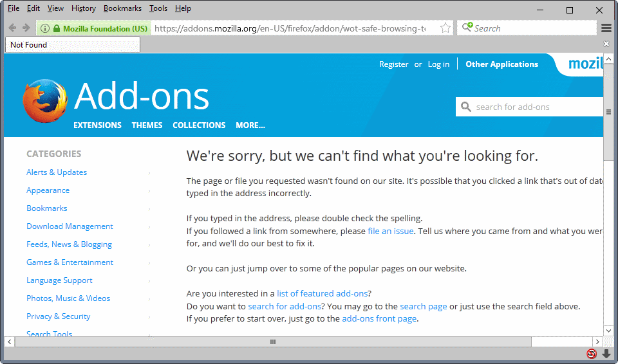Click the Firefox logo
618x364 pixels.
click(44, 101)
